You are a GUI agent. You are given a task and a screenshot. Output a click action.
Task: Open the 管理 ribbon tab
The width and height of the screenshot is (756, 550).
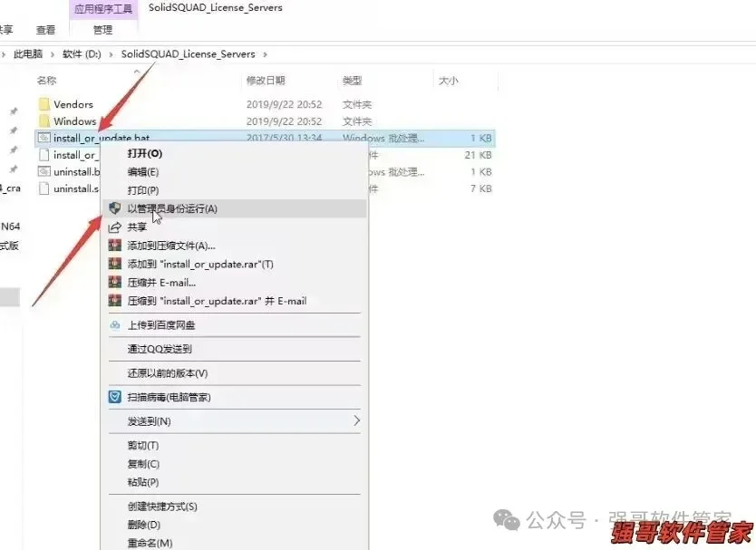click(x=102, y=30)
